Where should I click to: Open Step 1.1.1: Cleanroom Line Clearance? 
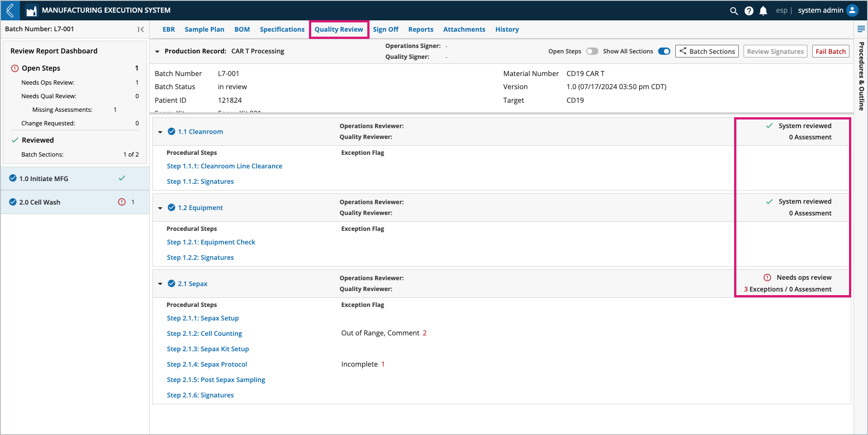pos(224,166)
